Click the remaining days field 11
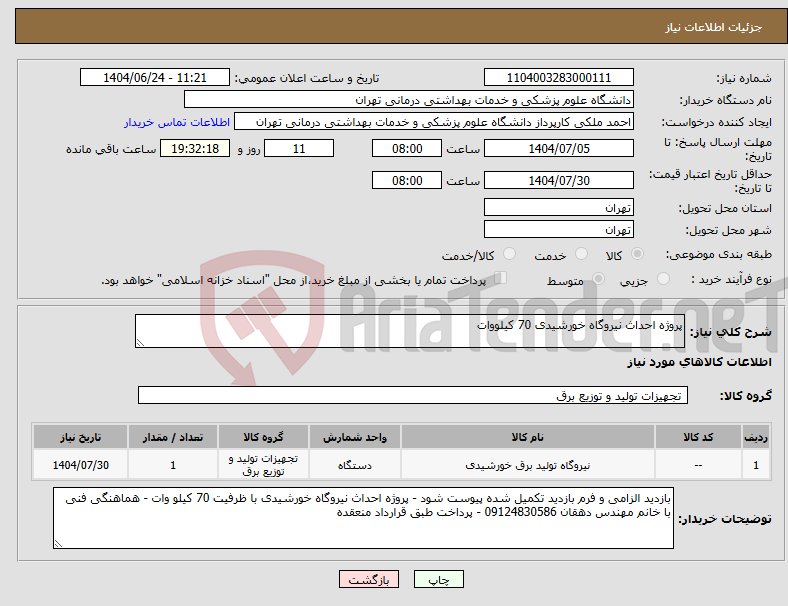The image size is (788, 606). point(299,148)
